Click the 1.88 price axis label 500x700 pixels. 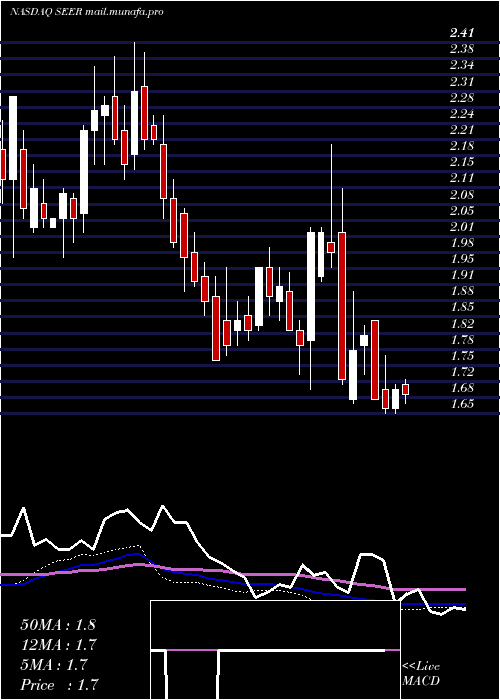click(x=462, y=291)
